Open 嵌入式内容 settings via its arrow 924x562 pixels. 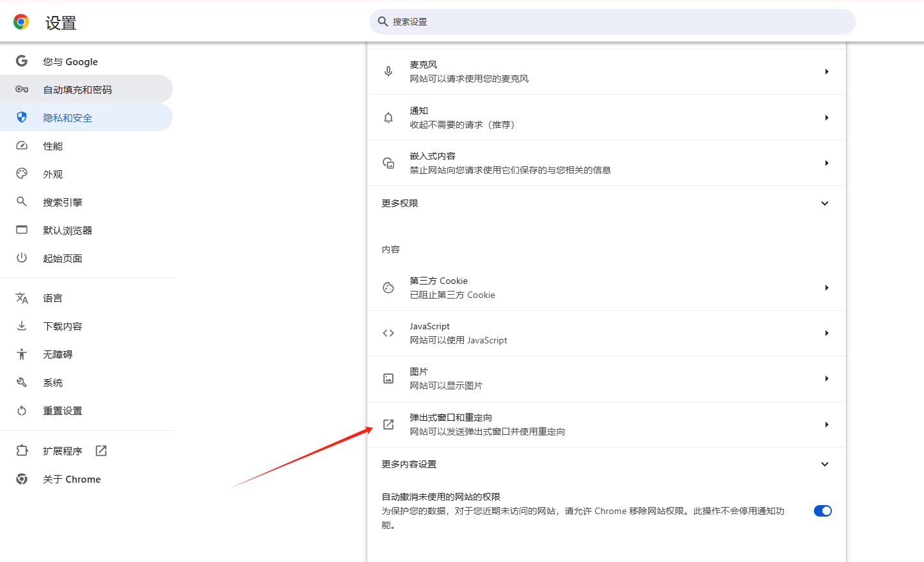pos(827,163)
